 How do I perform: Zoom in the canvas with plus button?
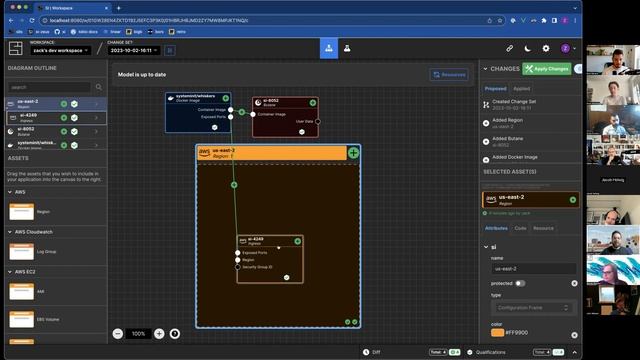(159, 333)
